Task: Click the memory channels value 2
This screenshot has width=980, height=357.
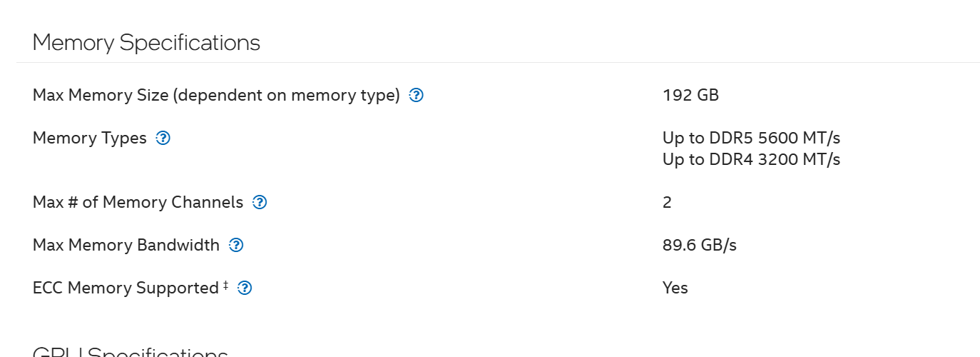Action: (x=667, y=202)
